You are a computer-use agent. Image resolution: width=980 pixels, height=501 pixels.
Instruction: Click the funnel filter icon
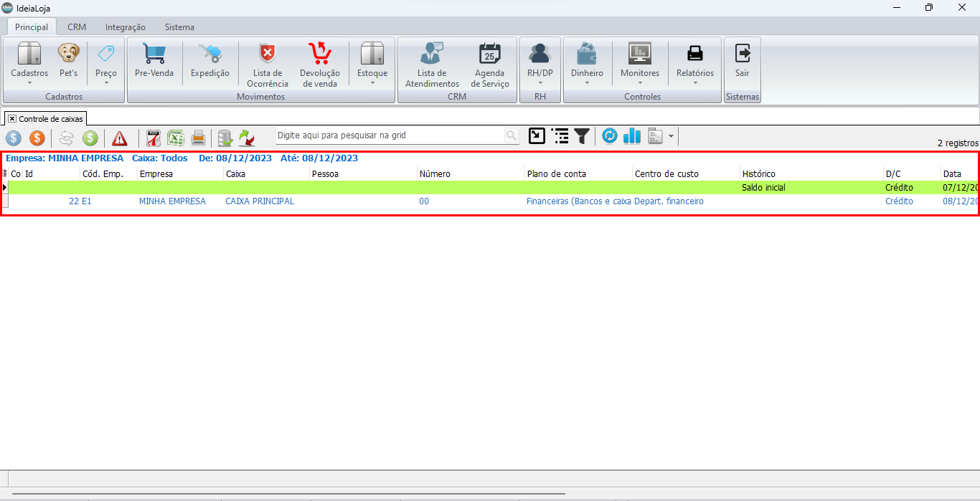[582, 136]
